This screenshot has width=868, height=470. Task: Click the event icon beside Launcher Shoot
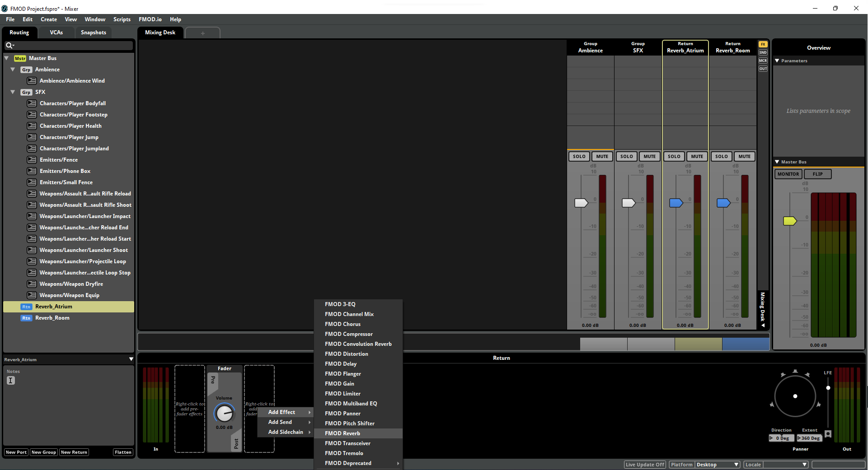click(x=32, y=250)
